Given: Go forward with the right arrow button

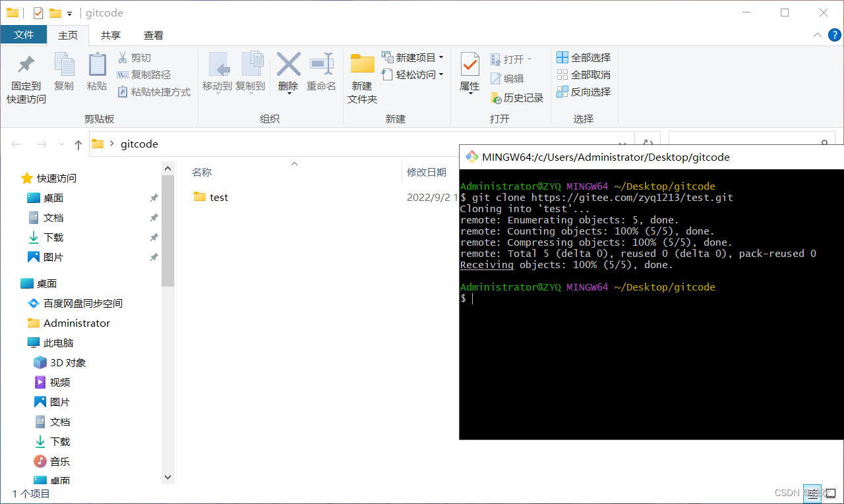Looking at the screenshot, I should [41, 144].
